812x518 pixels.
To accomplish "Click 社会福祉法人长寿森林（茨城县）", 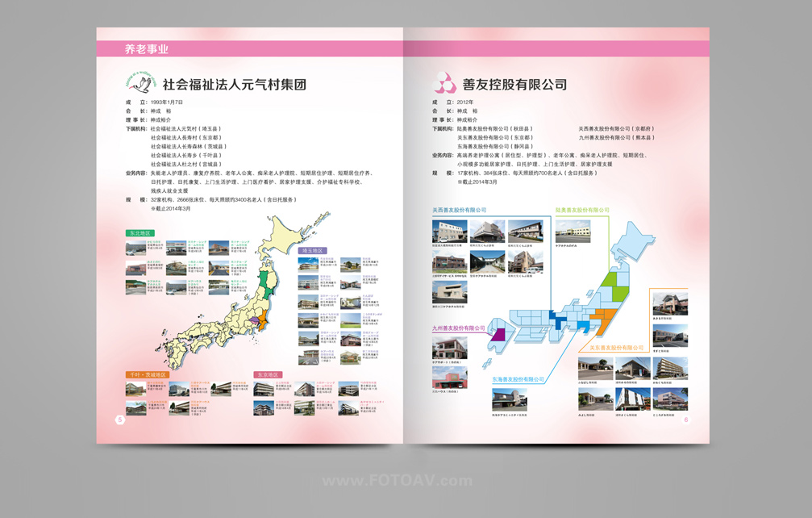I will 189,147.
